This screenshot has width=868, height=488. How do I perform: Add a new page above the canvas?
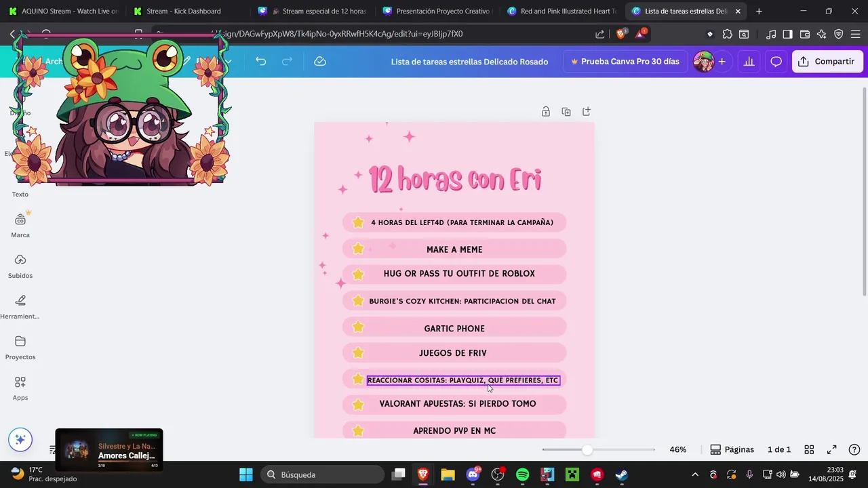click(x=587, y=111)
